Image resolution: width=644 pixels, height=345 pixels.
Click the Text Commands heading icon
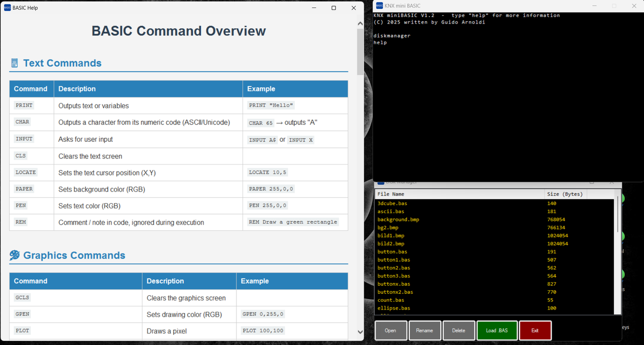click(x=14, y=63)
